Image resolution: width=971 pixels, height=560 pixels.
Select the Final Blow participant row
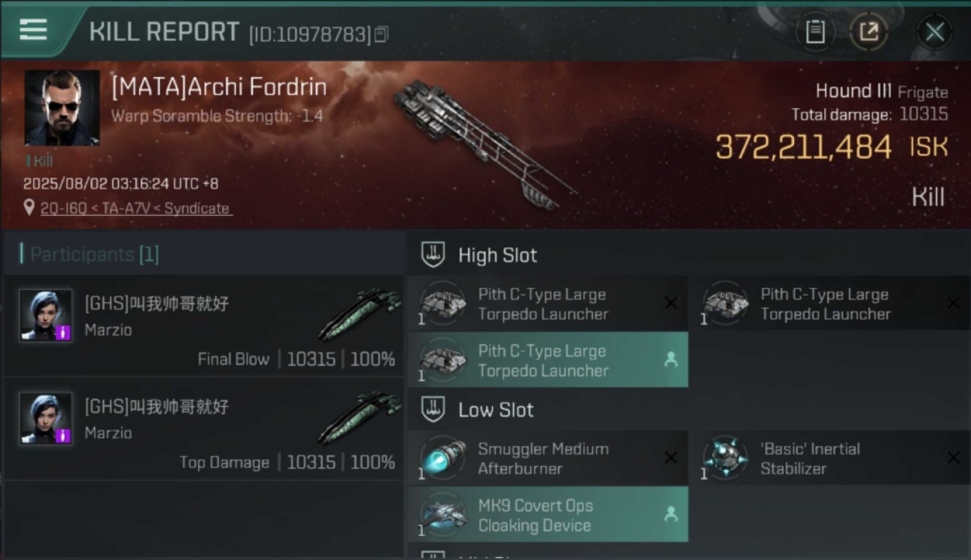(204, 326)
